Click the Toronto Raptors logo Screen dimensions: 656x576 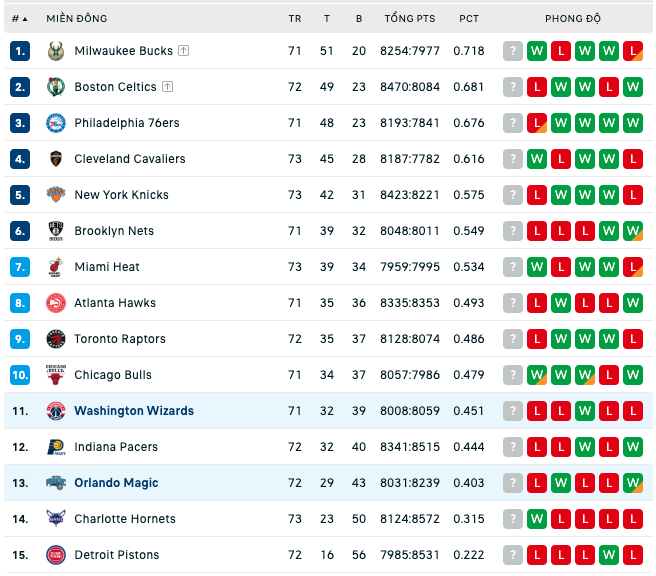click(x=56, y=339)
